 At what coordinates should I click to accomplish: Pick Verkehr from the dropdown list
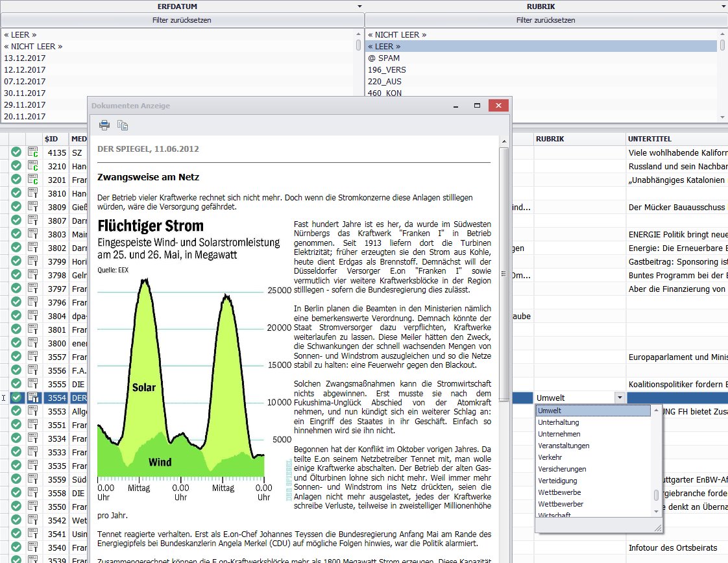coord(593,457)
